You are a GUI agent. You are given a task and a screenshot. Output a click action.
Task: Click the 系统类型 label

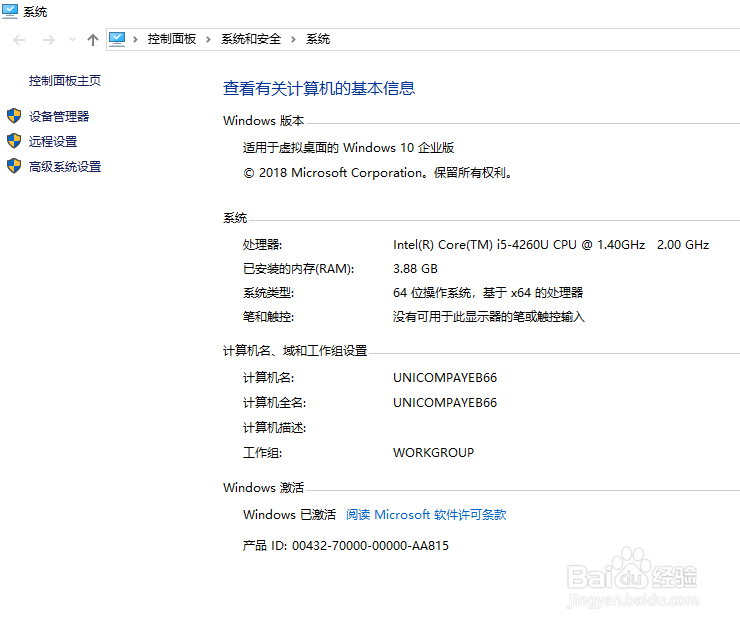point(268,293)
